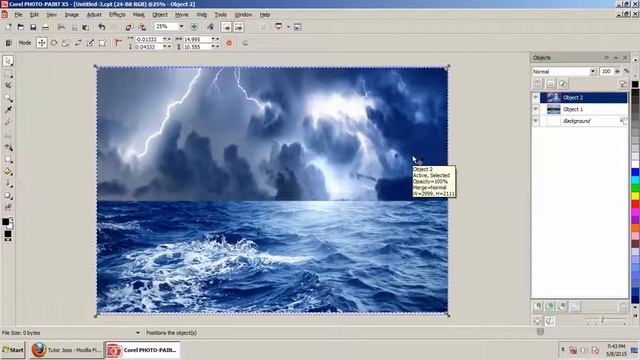Click the height 10.555 value stepper arrows
Viewport: 640px width, 360px height.
click(215, 47)
